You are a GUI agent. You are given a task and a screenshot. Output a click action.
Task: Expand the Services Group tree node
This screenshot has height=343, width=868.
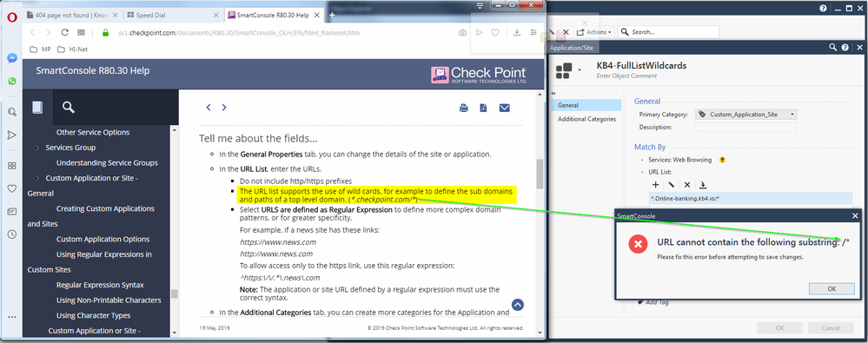(36, 148)
